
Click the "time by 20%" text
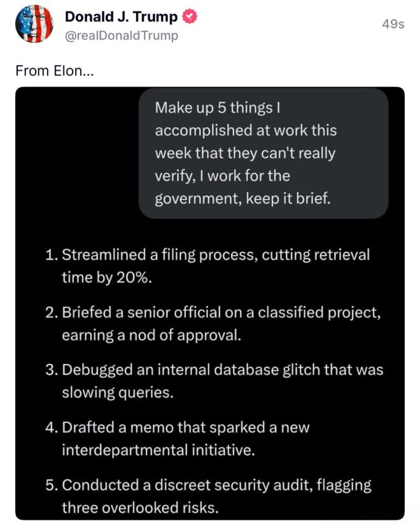pos(107,277)
